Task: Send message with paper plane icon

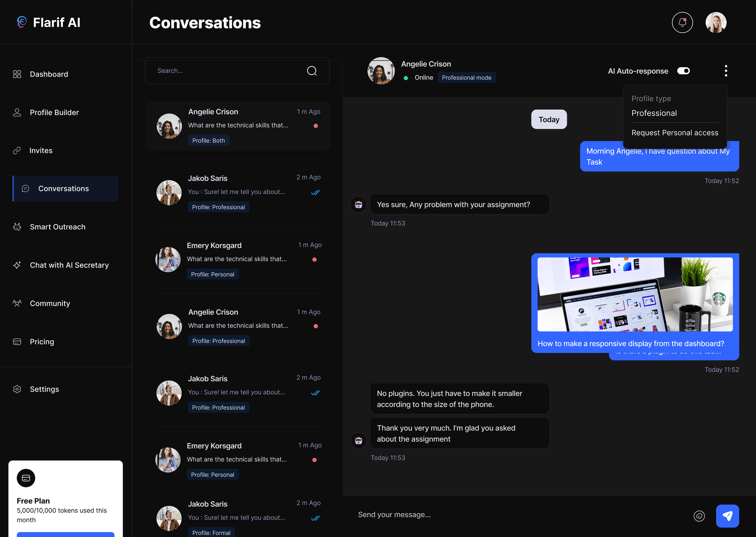Action: [x=727, y=516]
